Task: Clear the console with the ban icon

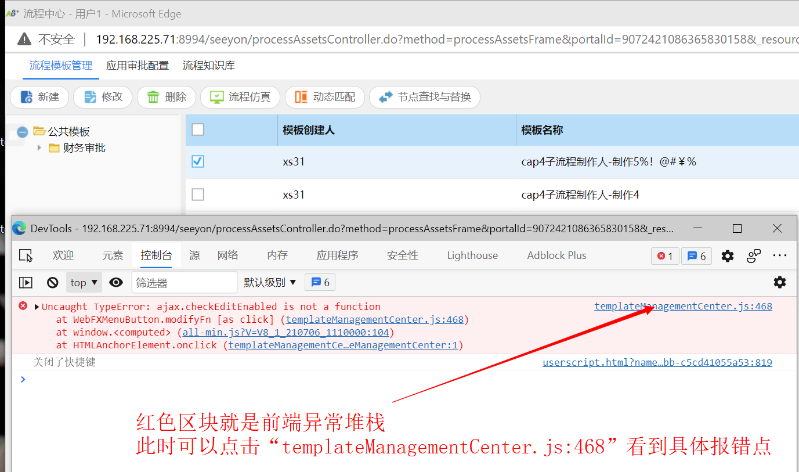Action: (x=52, y=282)
